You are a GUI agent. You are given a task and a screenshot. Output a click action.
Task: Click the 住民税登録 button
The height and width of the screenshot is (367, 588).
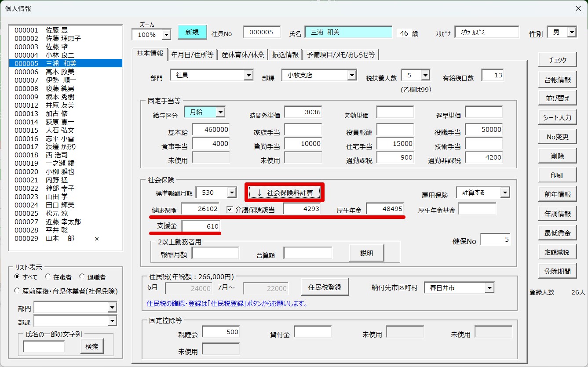(325, 287)
